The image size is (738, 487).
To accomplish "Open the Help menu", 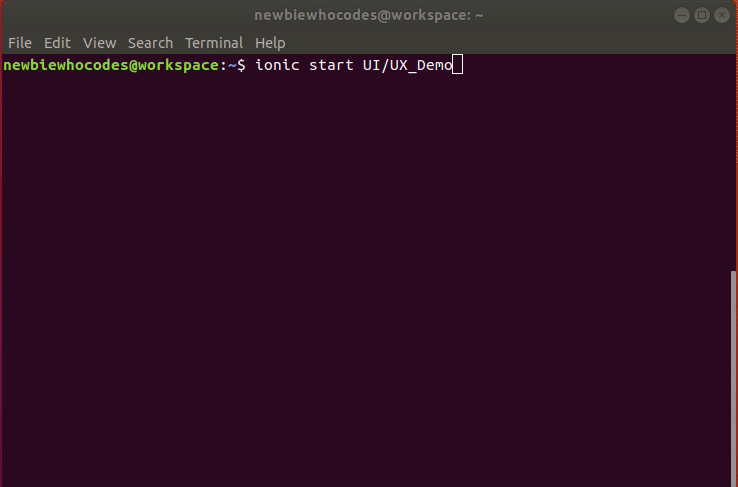I will 270,43.
